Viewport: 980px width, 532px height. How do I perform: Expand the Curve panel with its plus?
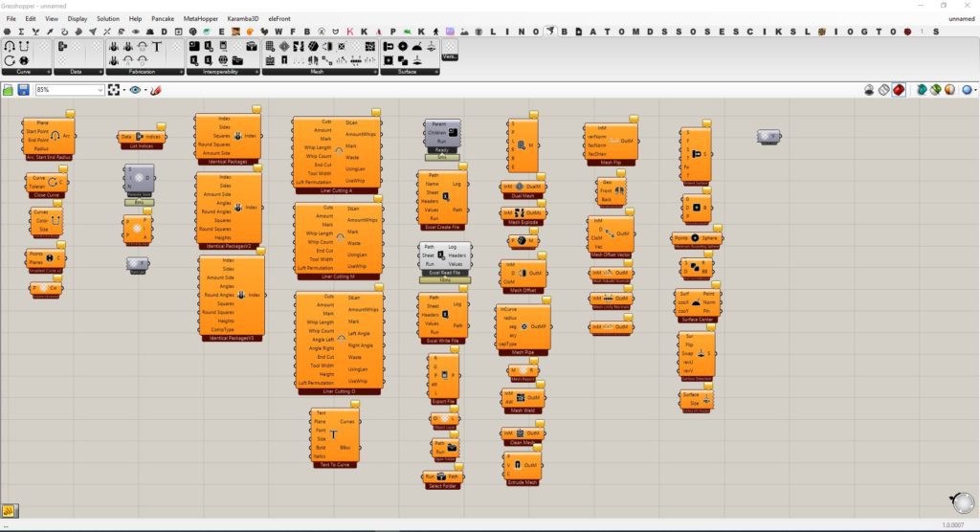(49, 72)
